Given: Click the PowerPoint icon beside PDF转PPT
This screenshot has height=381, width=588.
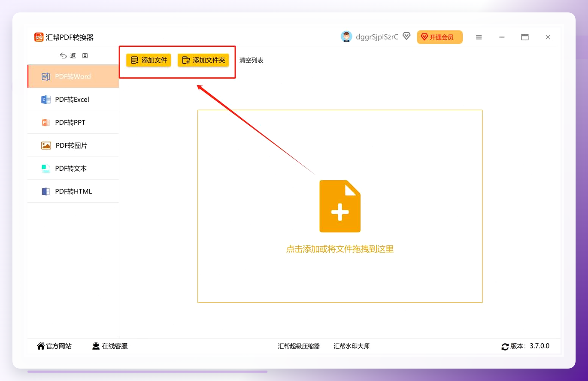Looking at the screenshot, I should [x=45, y=123].
